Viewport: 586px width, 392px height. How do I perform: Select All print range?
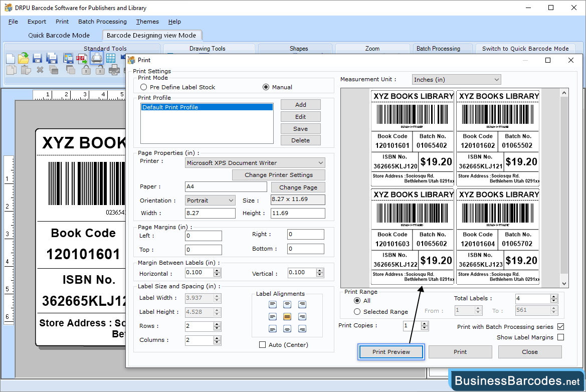pos(357,301)
